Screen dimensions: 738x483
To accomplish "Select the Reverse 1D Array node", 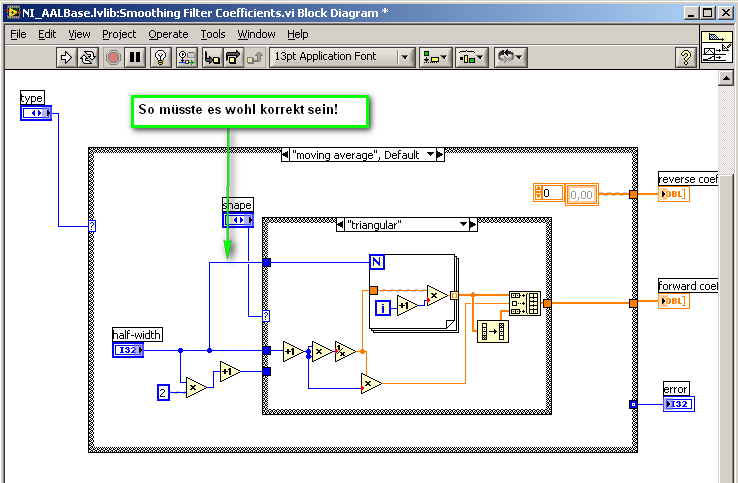I will [x=493, y=331].
